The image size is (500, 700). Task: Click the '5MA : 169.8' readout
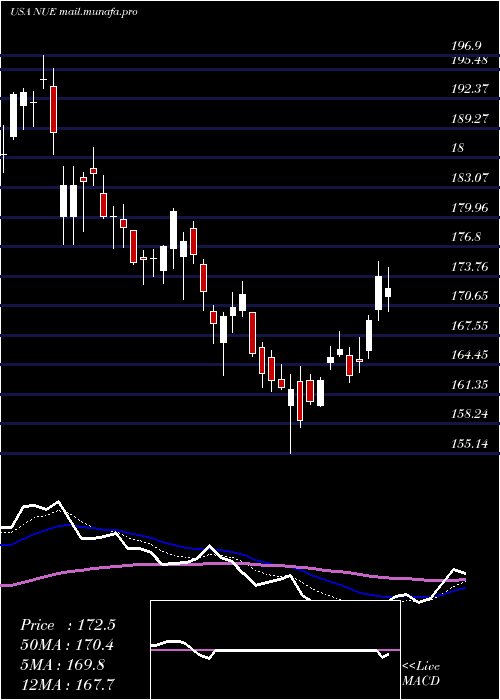[62, 665]
